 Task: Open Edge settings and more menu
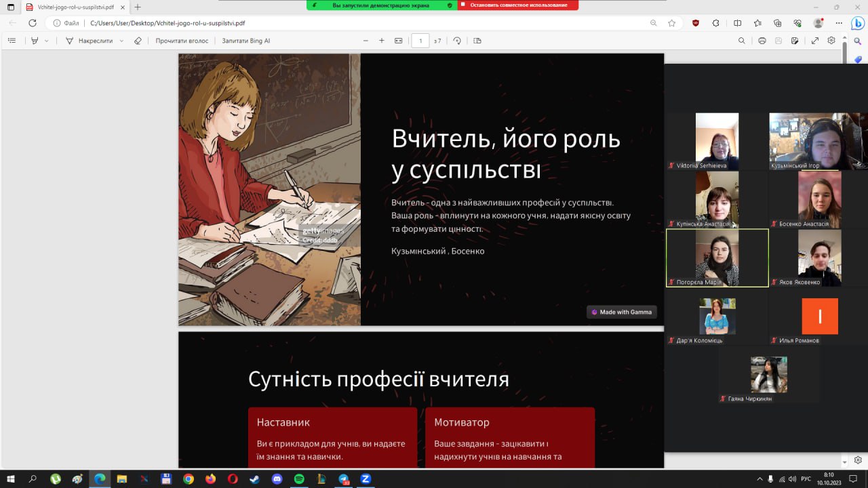[838, 23]
